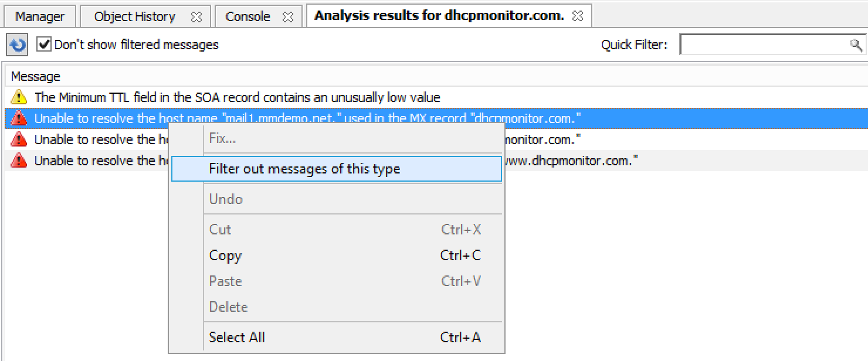This screenshot has height=361, width=868.
Task: Click the red error icon on the selected row
Action: [x=19, y=118]
